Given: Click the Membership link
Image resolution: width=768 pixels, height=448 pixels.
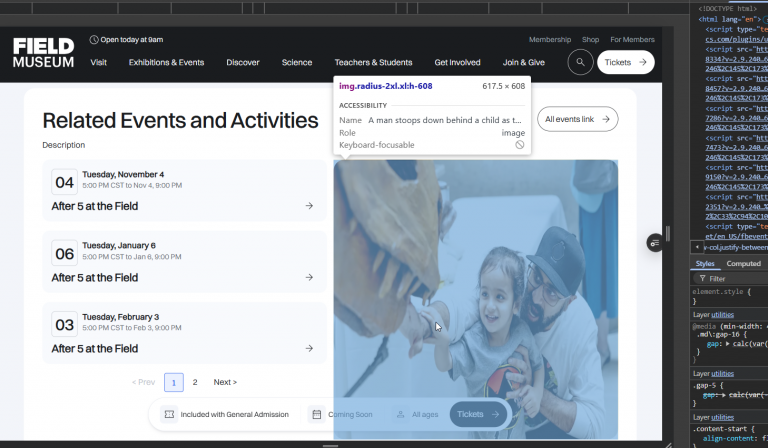Looking at the screenshot, I should tap(550, 40).
